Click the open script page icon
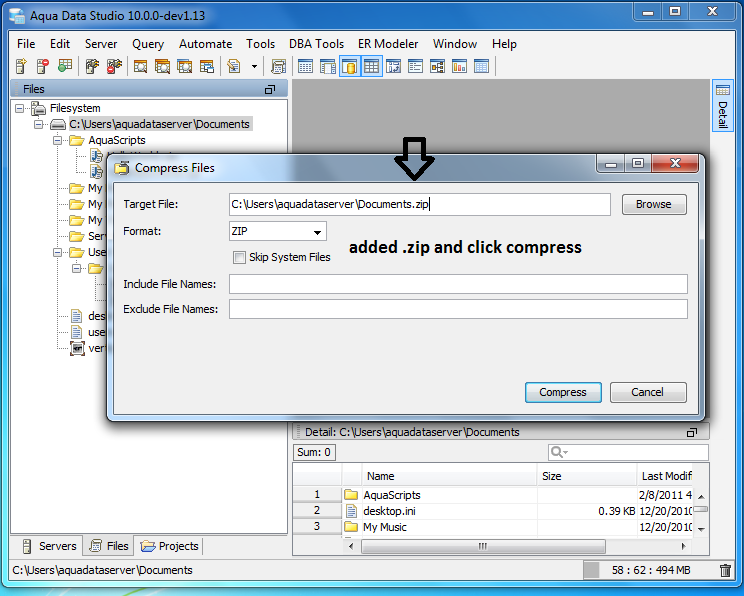This screenshot has width=744, height=596. coord(233,66)
